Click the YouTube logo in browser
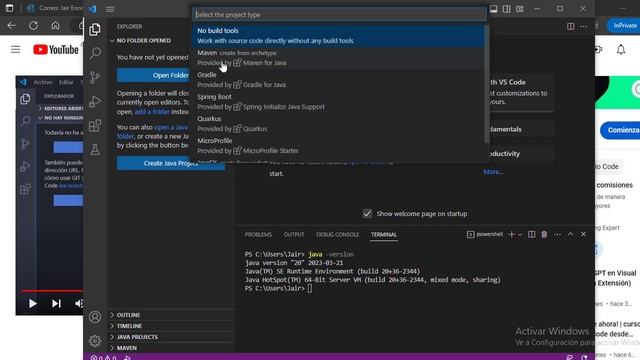The image size is (640, 360). (56, 50)
